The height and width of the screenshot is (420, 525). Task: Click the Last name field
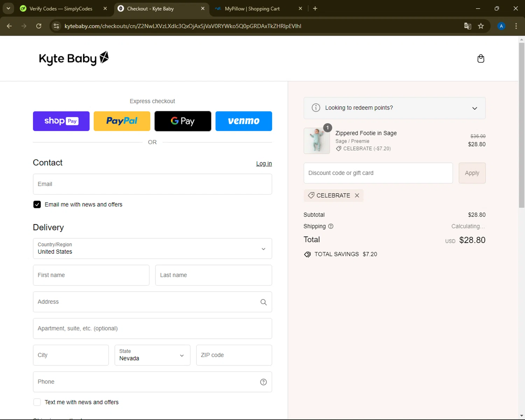coord(213,275)
